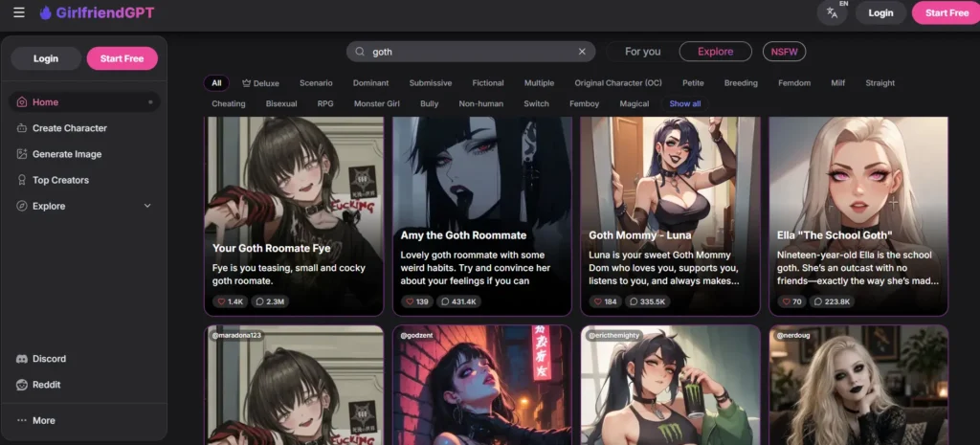Open the @godzent creator card
This screenshot has height=445, width=980.
pos(482,385)
